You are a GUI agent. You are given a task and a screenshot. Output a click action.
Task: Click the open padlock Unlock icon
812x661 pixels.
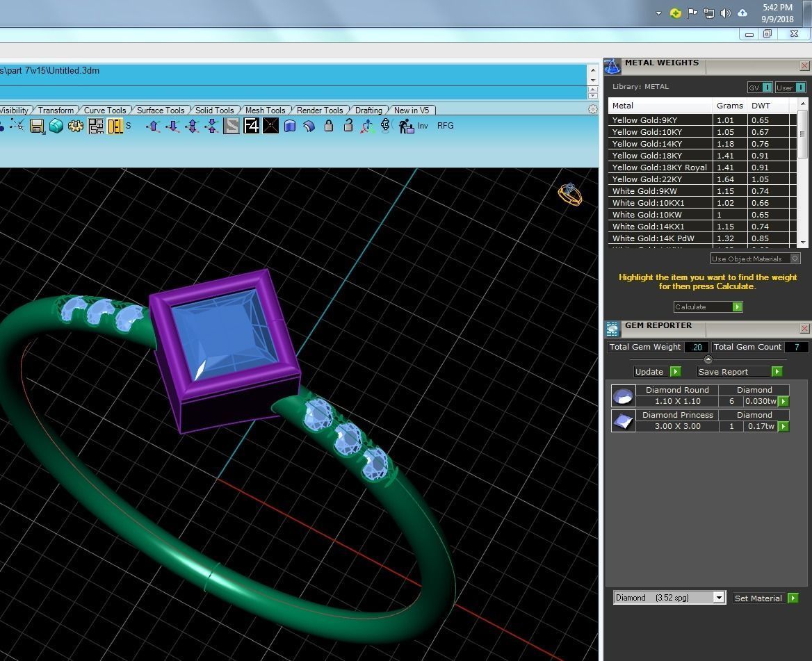point(348,126)
